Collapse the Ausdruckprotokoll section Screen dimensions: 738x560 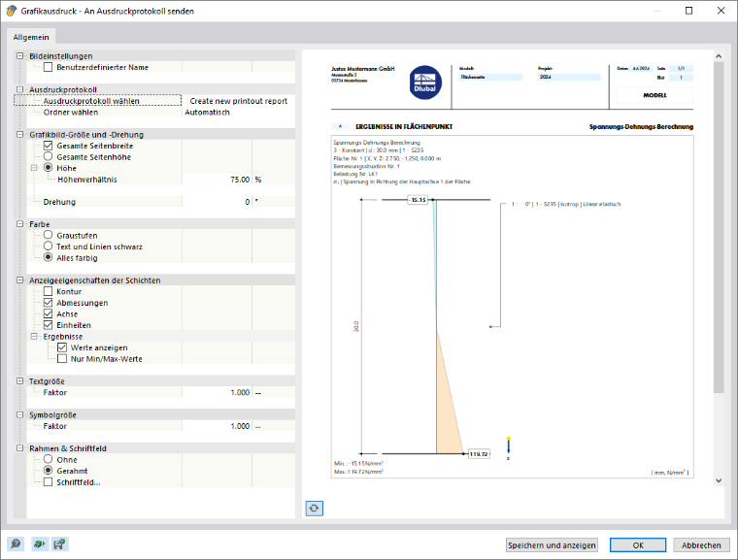[x=19, y=89]
